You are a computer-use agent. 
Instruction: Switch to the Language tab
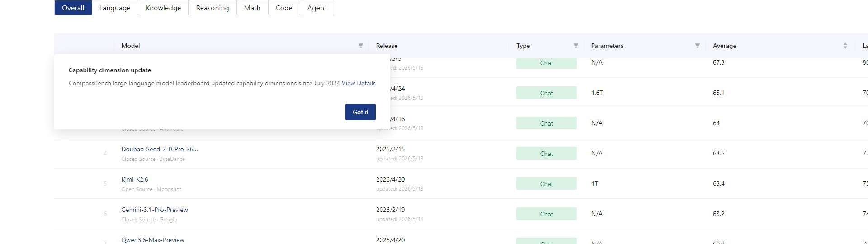click(115, 8)
